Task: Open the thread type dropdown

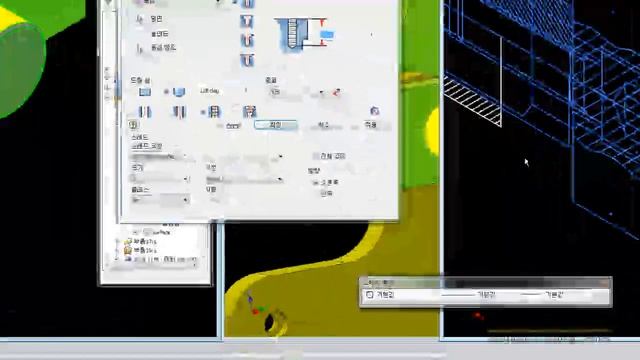Action: 160,156
